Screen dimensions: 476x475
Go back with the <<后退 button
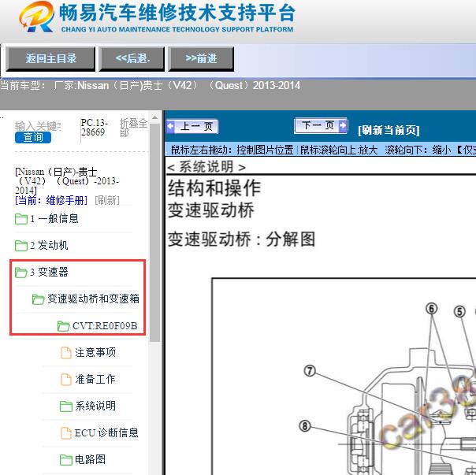132,59
